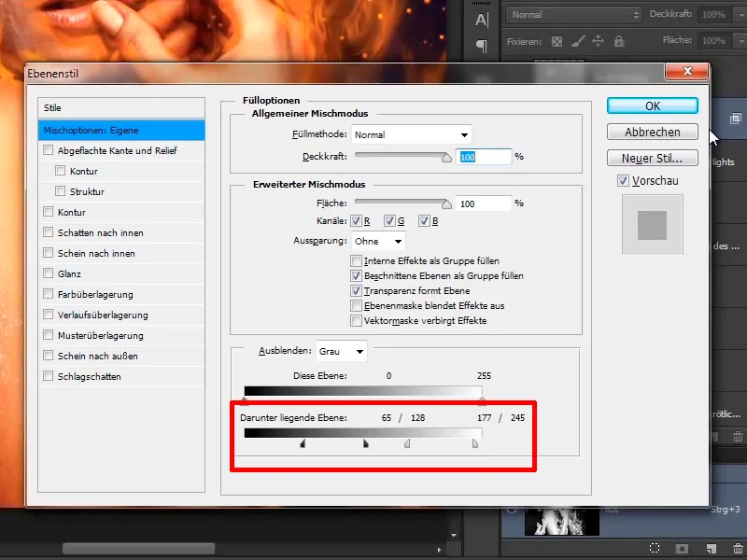
Task: Tick the Kontur sub-option under Relief
Action: point(60,171)
